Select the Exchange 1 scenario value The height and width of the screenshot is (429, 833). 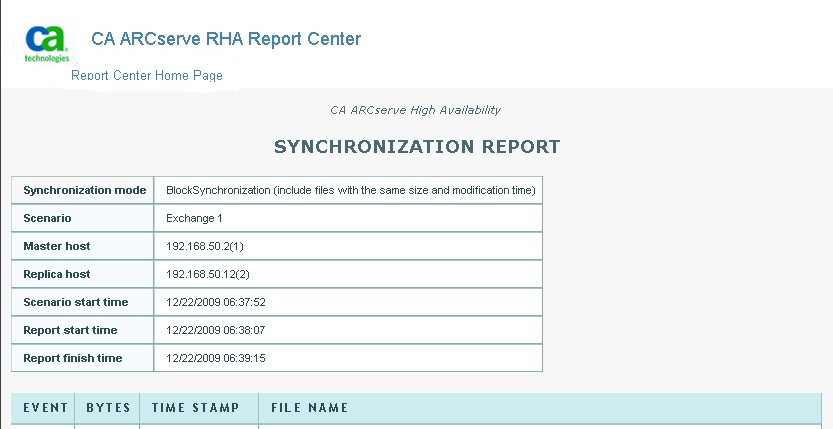(x=194, y=218)
